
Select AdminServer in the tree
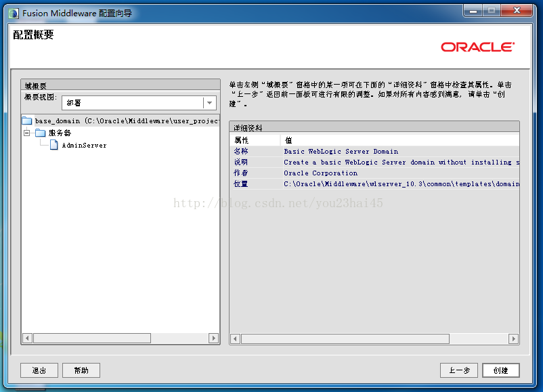click(84, 146)
